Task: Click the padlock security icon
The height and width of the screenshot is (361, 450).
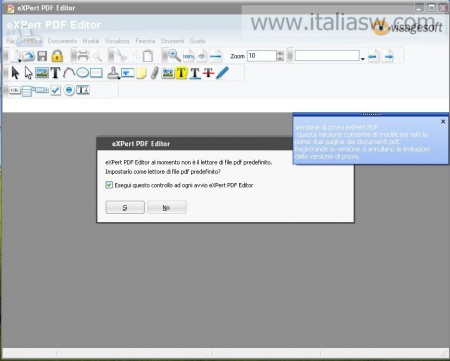Action: pyautogui.click(x=57, y=56)
